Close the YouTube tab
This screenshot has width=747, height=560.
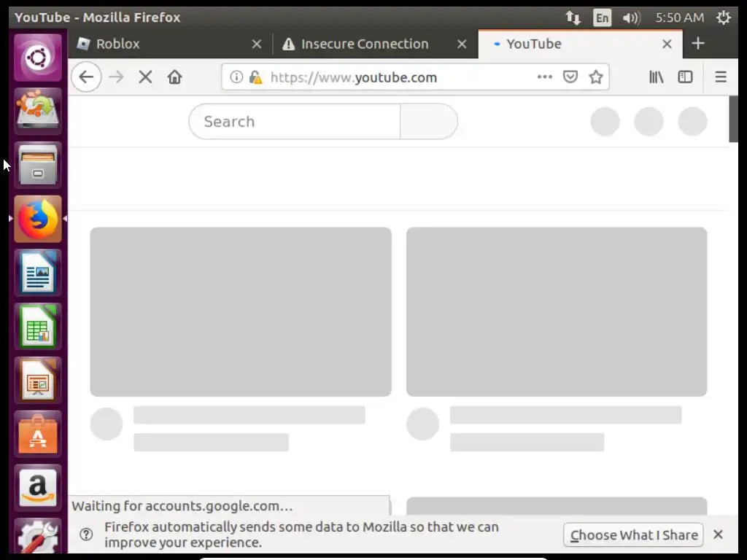click(667, 44)
